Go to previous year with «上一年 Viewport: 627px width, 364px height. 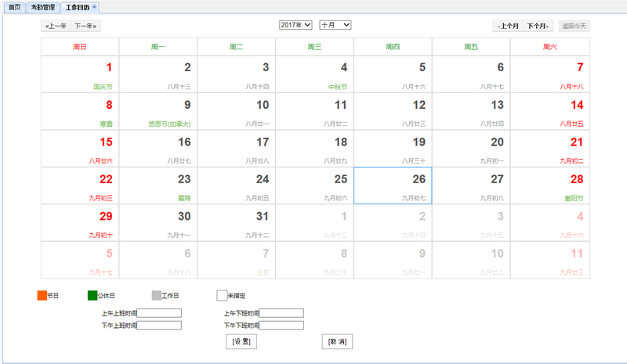[56, 26]
